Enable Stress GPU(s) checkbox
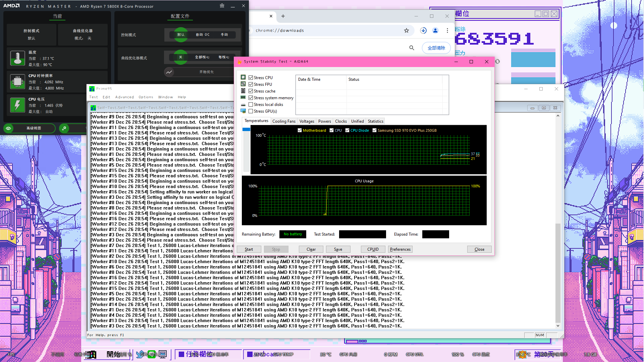644x362 pixels. [x=251, y=111]
